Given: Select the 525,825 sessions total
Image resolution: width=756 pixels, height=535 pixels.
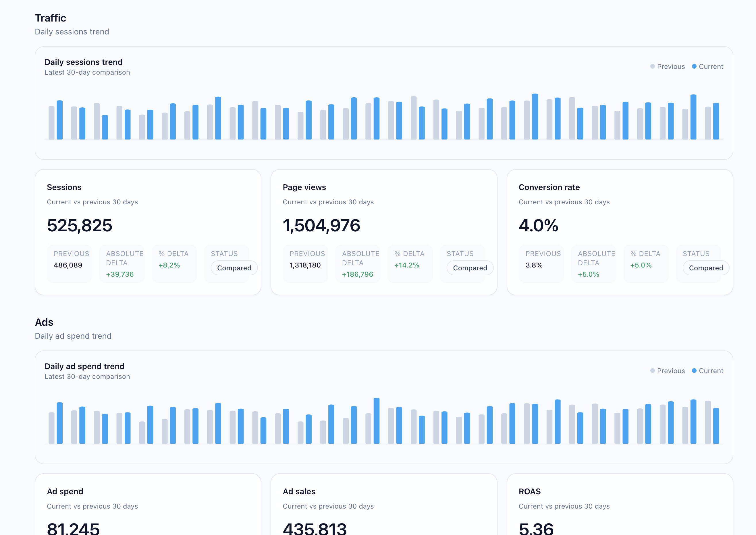Looking at the screenshot, I should pyautogui.click(x=80, y=225).
